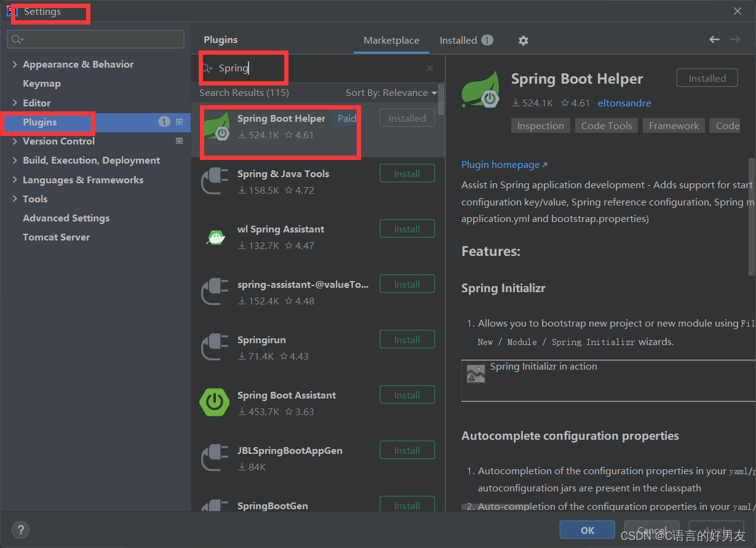The height and width of the screenshot is (548, 756).
Task: Install wl Spring Assistant plugin
Action: pyautogui.click(x=407, y=229)
